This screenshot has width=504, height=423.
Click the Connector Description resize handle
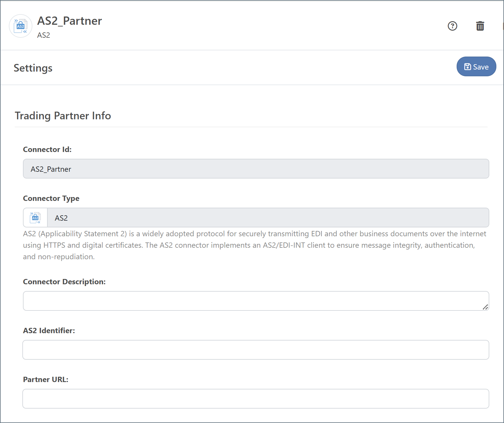(x=485, y=307)
